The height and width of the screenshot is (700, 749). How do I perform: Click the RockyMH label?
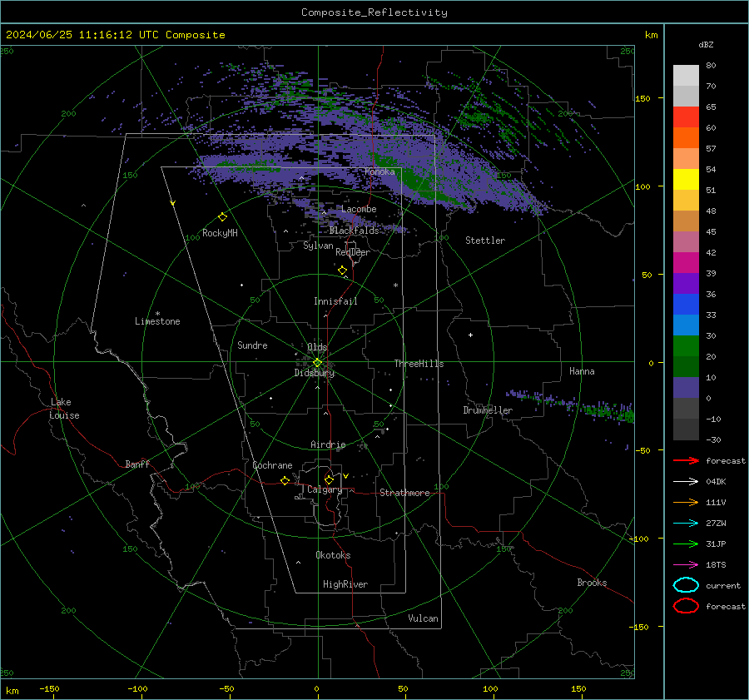coord(220,233)
